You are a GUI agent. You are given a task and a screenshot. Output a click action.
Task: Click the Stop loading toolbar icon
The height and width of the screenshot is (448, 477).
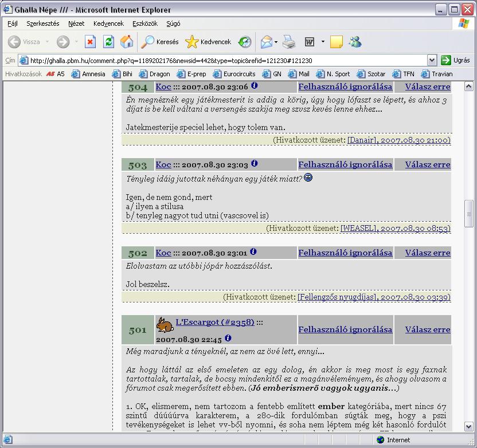(x=90, y=42)
